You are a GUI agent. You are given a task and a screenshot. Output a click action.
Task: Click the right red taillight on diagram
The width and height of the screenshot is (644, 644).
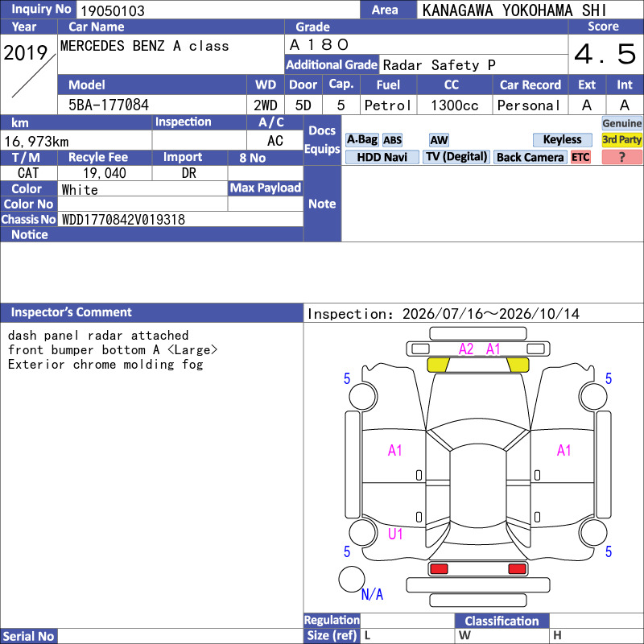(x=517, y=569)
